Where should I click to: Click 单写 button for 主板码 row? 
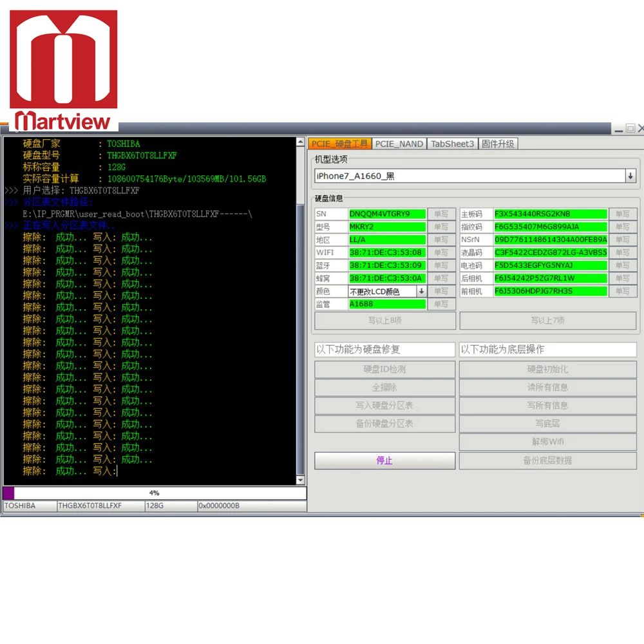tap(623, 214)
